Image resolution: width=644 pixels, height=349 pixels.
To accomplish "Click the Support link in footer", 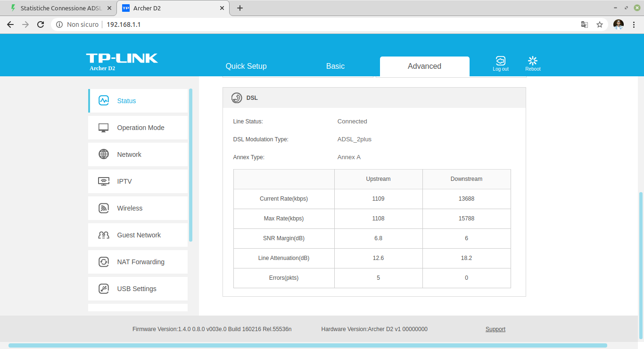I will (x=495, y=329).
